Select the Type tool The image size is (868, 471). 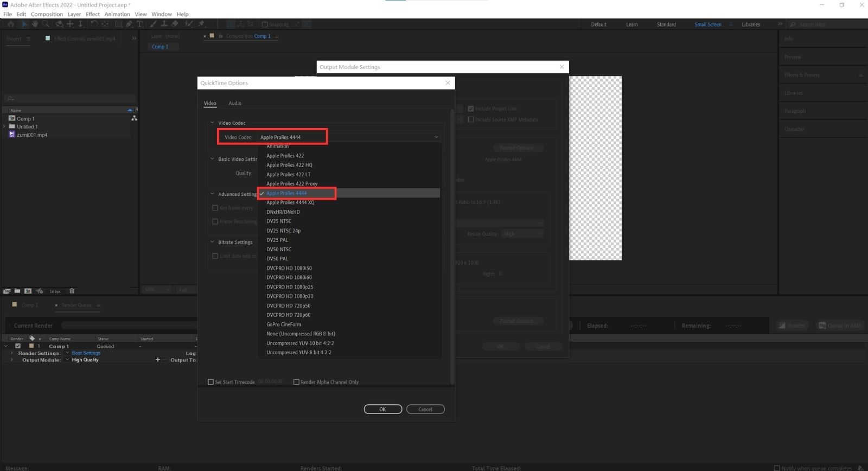(139, 24)
